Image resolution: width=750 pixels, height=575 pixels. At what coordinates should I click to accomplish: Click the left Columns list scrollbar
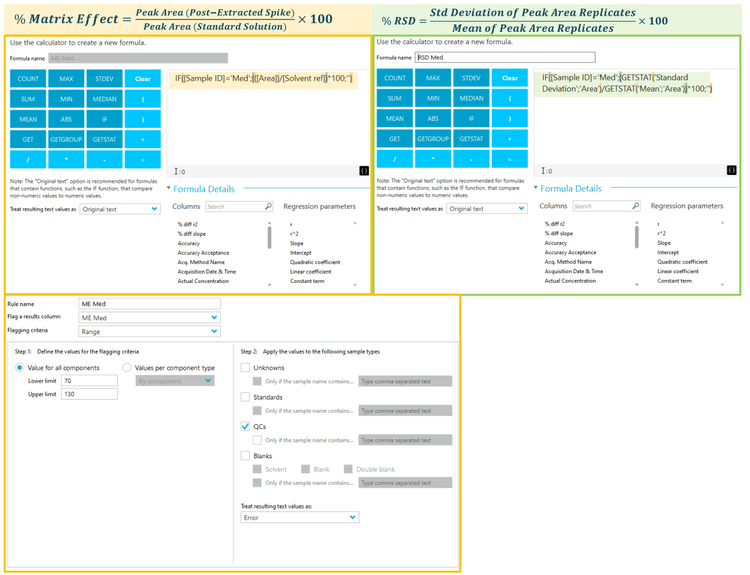coord(268,236)
